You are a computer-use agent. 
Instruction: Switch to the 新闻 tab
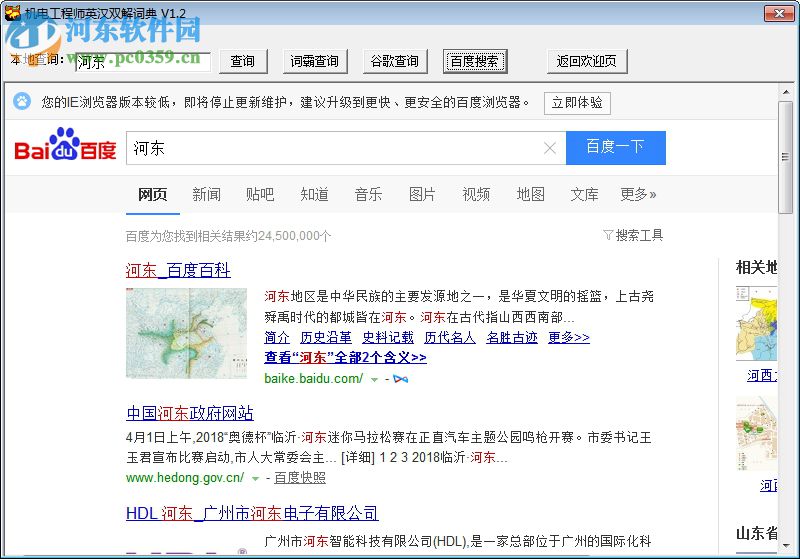[x=206, y=194]
